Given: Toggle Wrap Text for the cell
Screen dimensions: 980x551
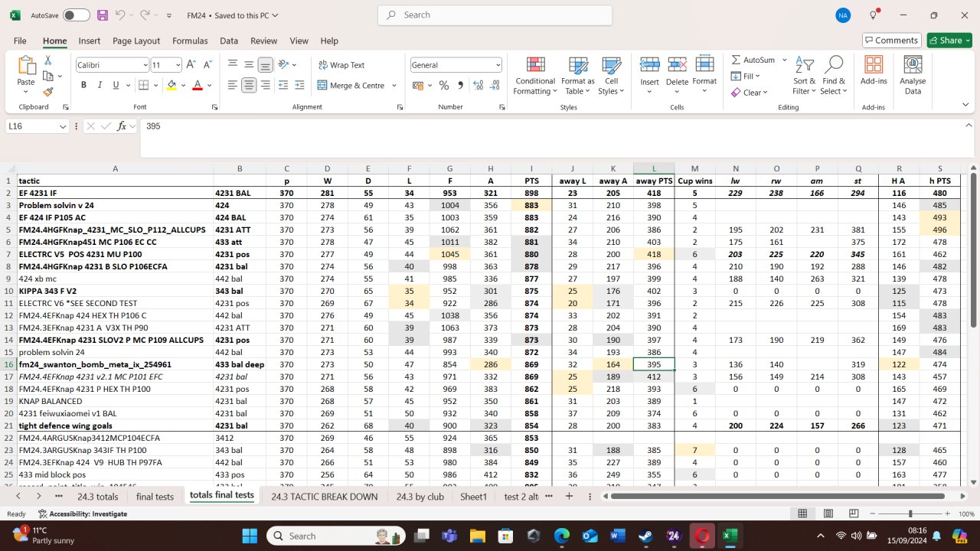Looking at the screenshot, I should pos(341,65).
